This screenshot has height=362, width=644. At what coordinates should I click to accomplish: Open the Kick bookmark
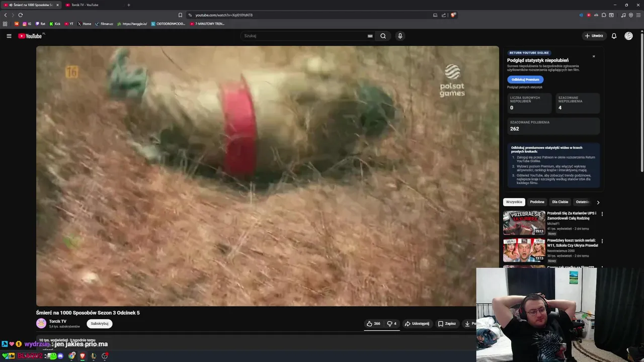click(55, 24)
